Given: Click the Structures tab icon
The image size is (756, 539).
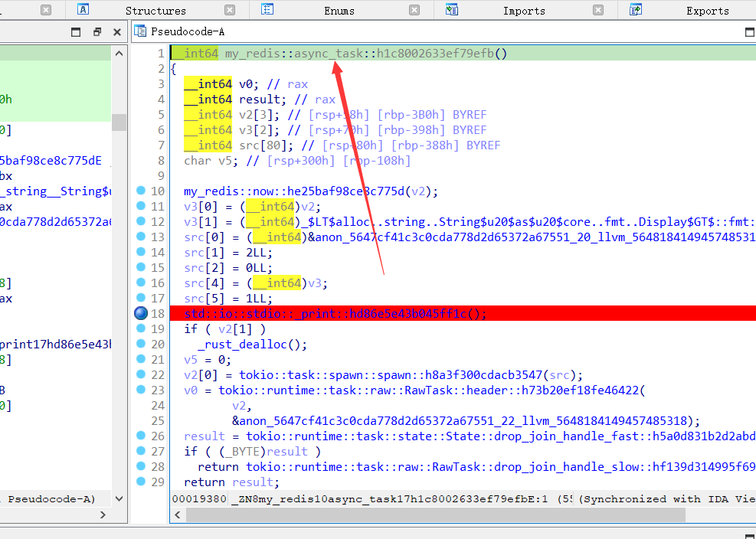Looking at the screenshot, I should pos(83,10).
